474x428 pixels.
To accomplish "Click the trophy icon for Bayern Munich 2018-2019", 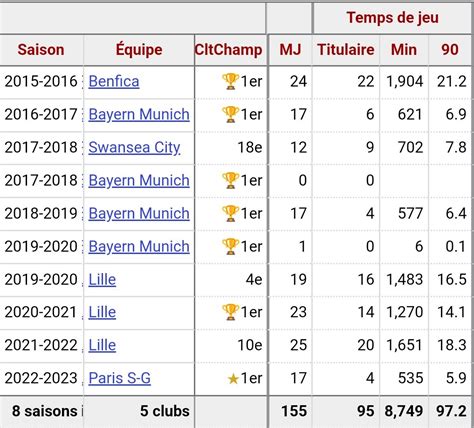I will pos(230,213).
